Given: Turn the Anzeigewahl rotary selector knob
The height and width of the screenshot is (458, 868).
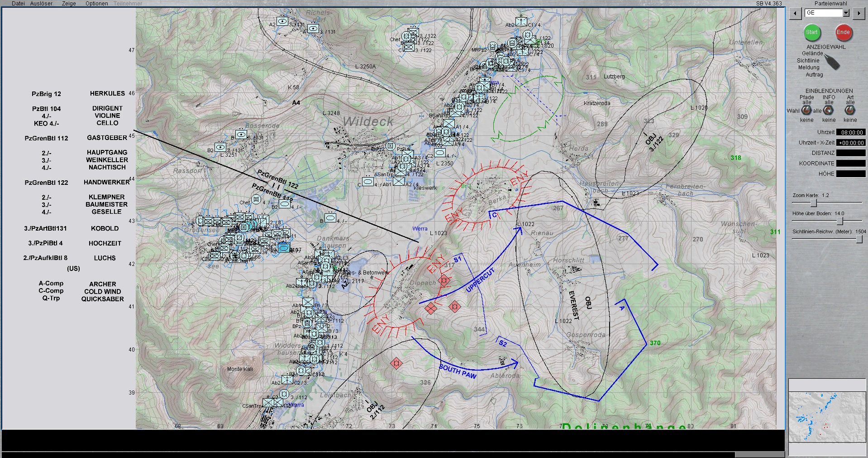Looking at the screenshot, I should coord(831,62).
